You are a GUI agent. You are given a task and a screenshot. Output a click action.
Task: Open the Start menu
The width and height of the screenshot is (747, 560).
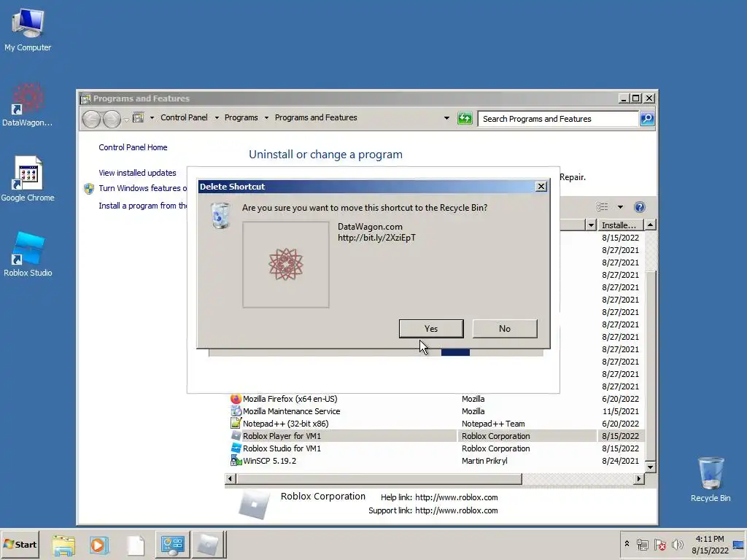(20, 545)
